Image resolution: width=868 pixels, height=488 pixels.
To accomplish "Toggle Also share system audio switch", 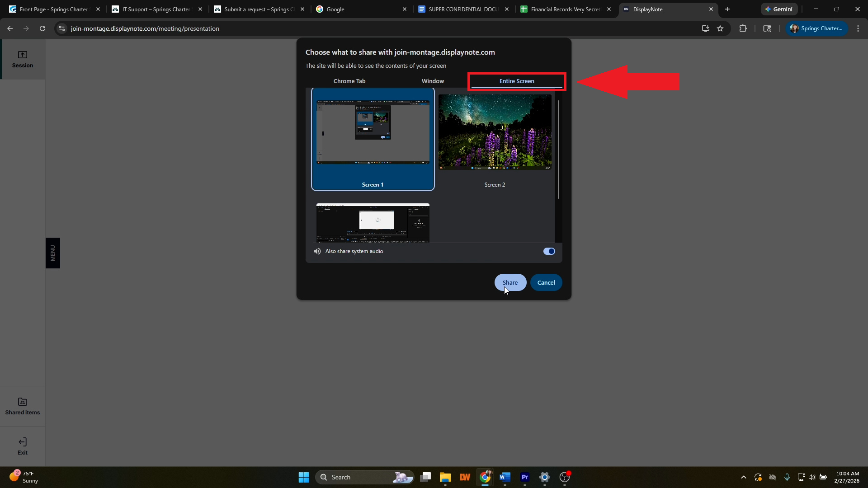I will 549,251.
